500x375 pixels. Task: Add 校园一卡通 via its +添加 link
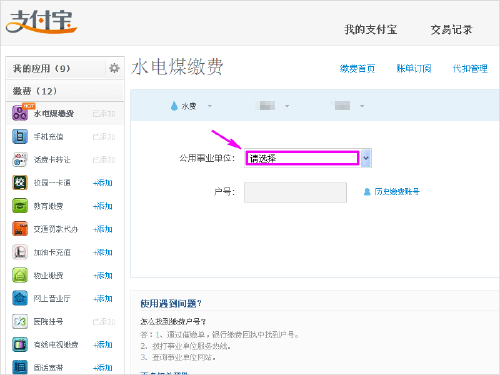click(103, 183)
